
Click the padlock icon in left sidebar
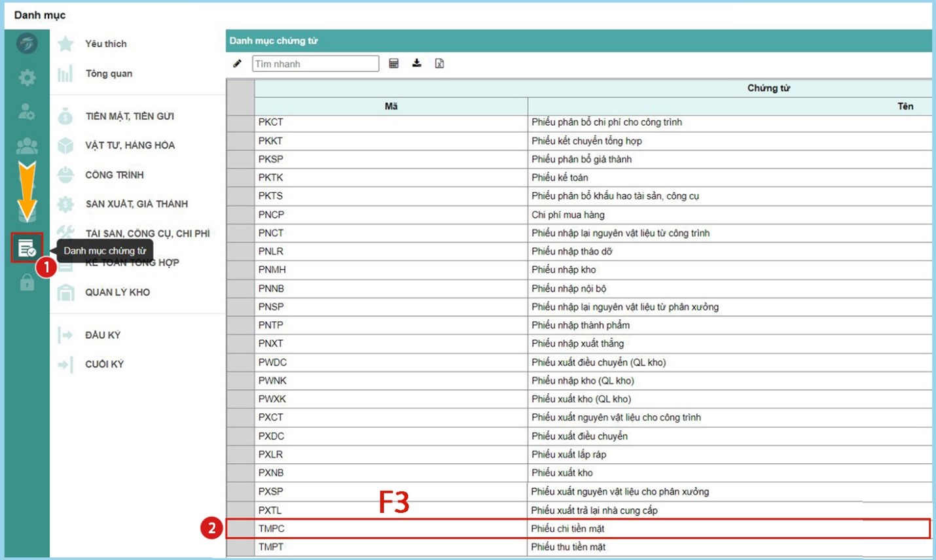click(27, 283)
